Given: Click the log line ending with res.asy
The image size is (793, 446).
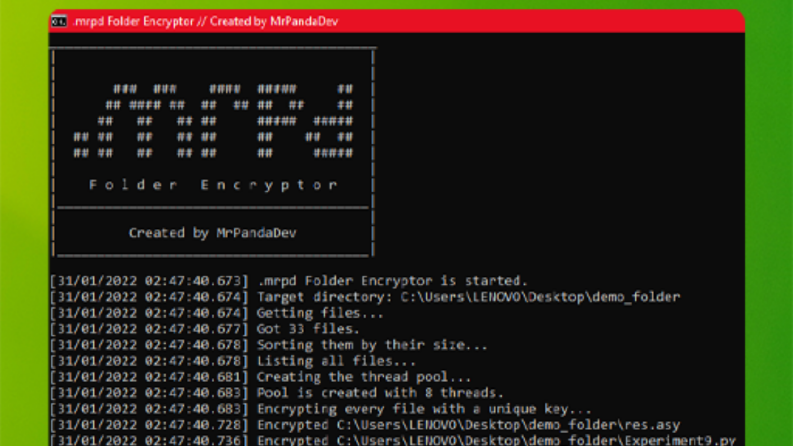Looking at the screenshot, I should point(365,425).
